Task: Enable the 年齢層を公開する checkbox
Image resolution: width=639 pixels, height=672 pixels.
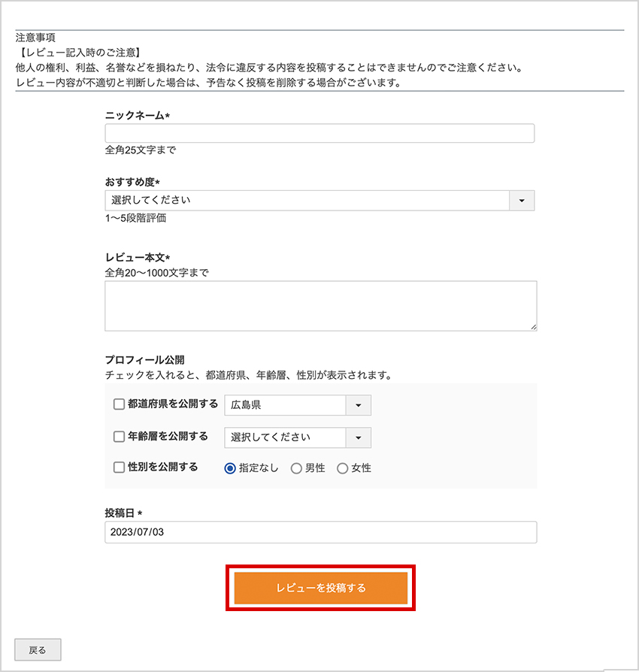Action: point(118,437)
